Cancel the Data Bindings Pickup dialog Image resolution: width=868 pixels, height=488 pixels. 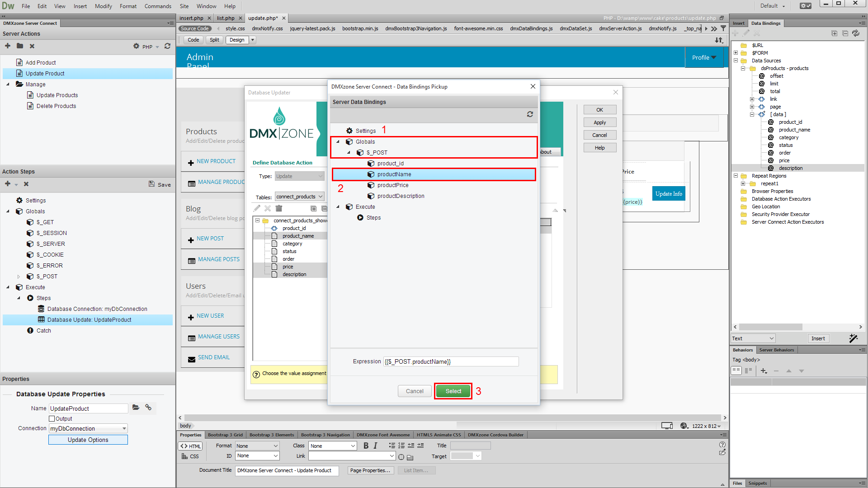point(415,391)
